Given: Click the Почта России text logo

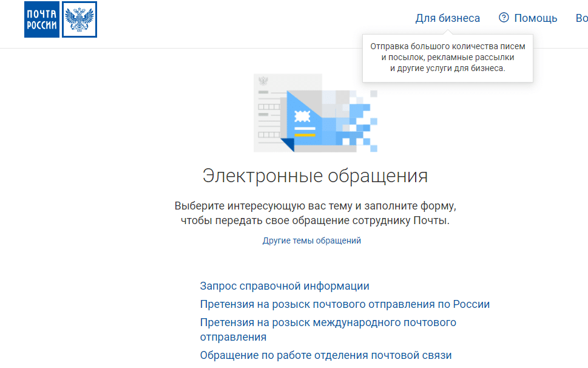Looking at the screenshot, I should coord(42,19).
